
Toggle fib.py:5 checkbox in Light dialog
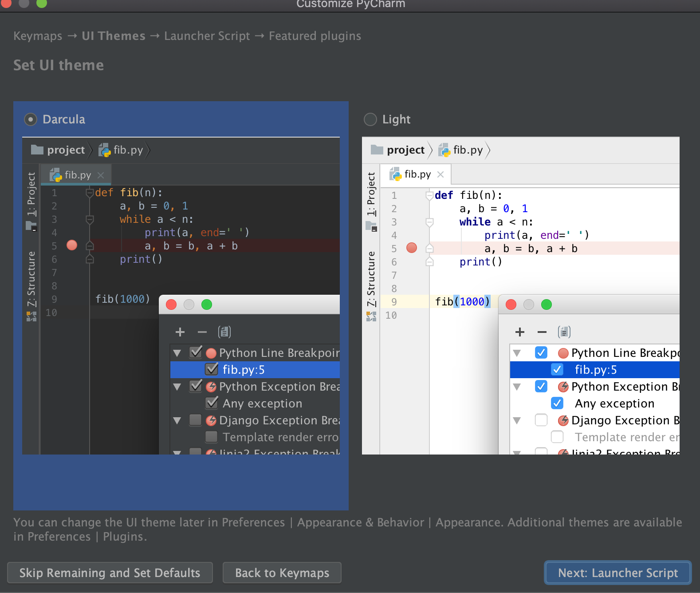point(557,369)
